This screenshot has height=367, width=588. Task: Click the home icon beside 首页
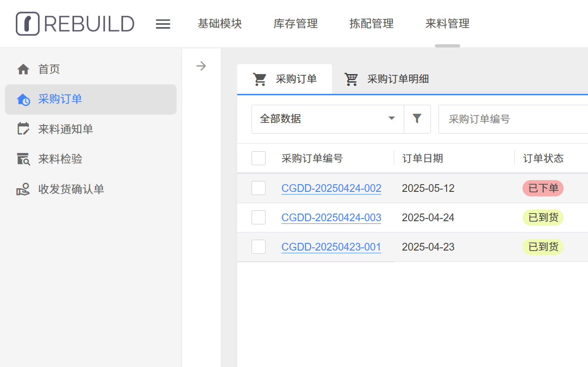click(23, 70)
